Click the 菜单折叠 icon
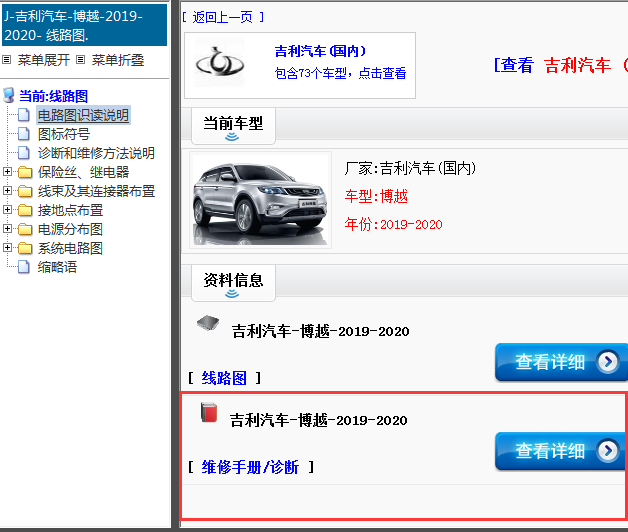The image size is (628, 532). click(81, 60)
